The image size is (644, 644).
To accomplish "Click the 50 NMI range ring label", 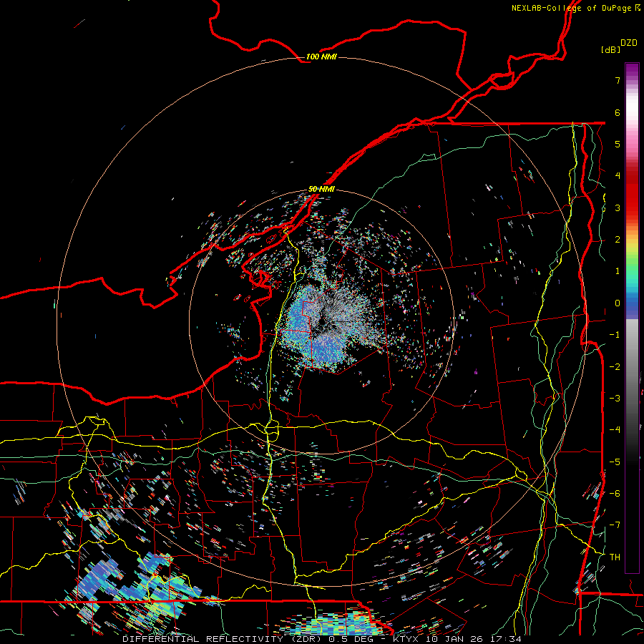I will point(321,189).
